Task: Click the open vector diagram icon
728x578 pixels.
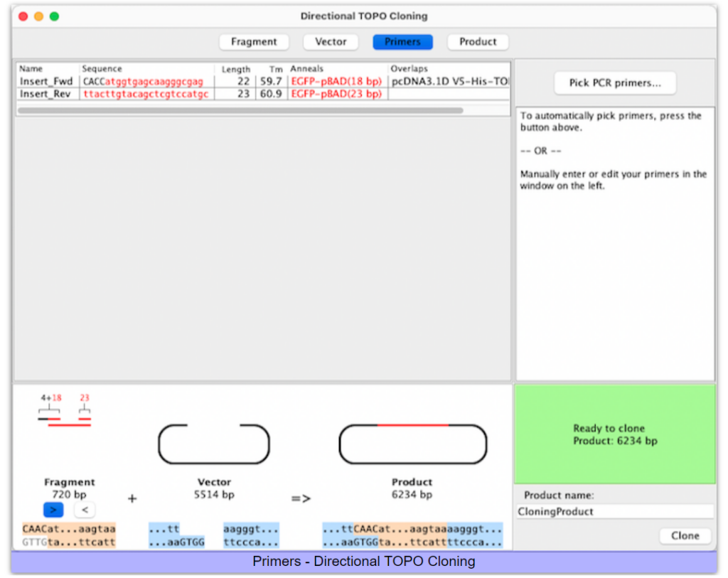Action: pyautogui.click(x=214, y=444)
